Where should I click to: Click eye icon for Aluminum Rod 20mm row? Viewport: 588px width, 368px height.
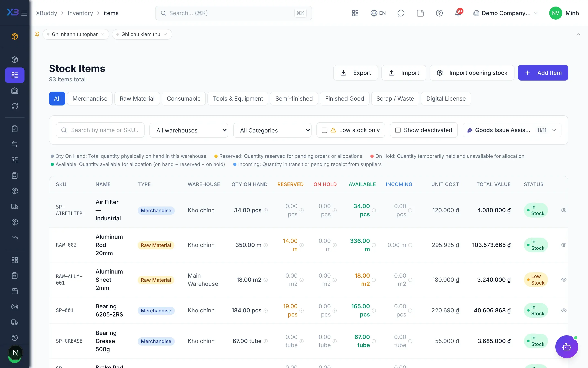click(x=564, y=245)
